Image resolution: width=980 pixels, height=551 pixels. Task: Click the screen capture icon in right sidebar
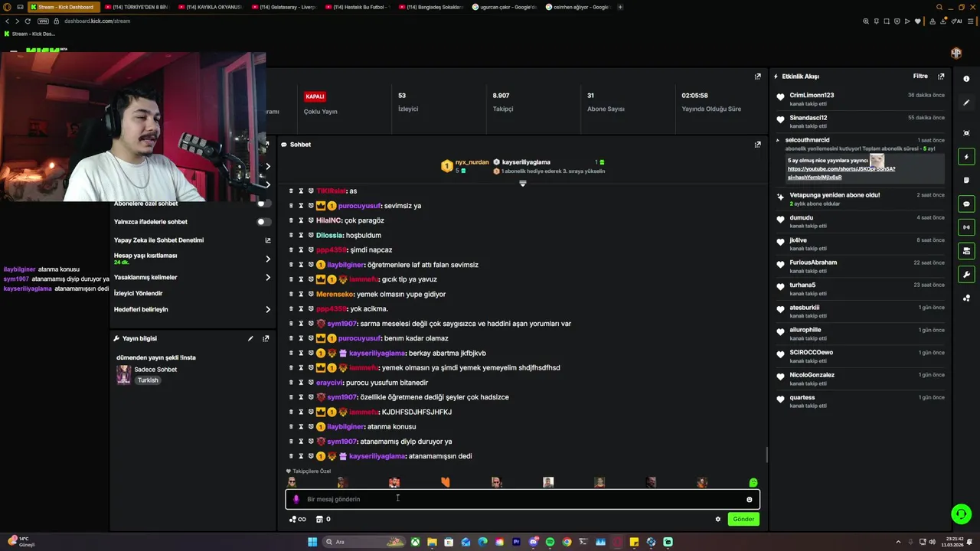point(966,133)
